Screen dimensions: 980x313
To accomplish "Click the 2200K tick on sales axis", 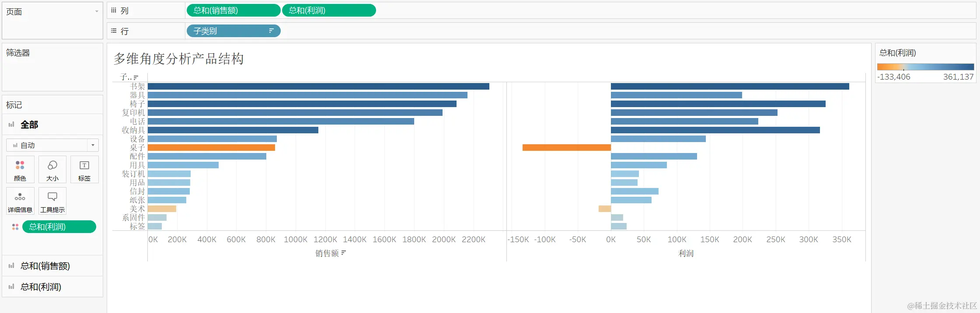I will (474, 240).
